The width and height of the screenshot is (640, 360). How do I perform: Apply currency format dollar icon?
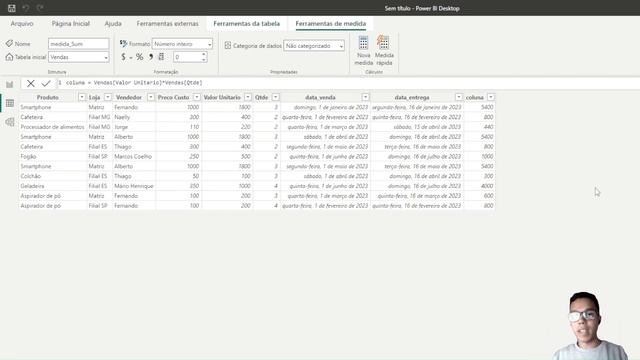(123, 57)
